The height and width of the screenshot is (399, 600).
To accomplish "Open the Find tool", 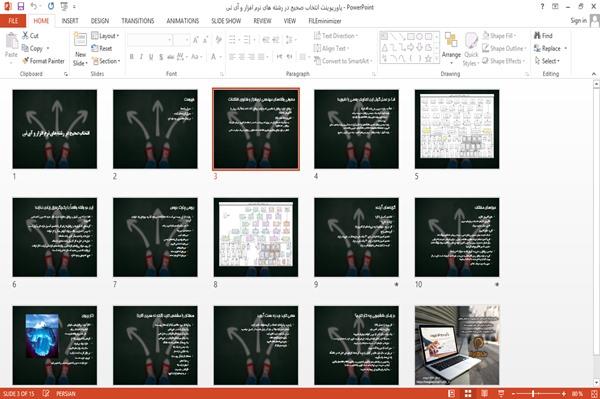I will click(543, 36).
